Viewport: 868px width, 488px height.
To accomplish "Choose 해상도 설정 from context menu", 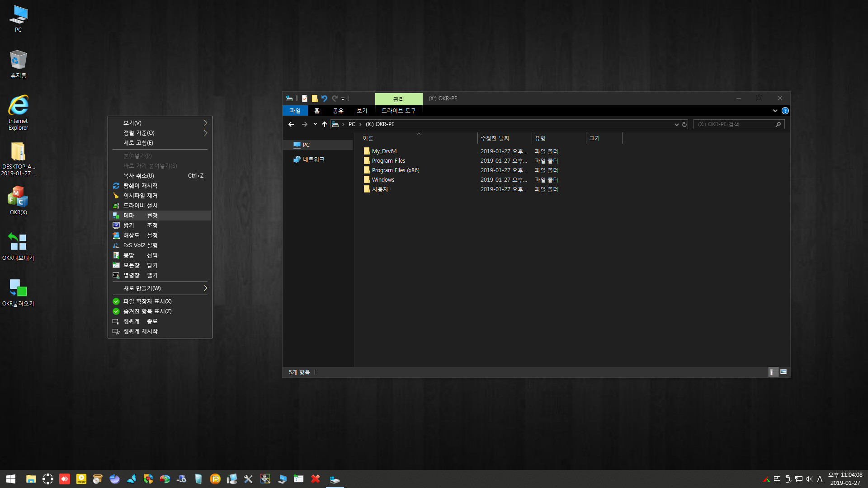I will [160, 235].
